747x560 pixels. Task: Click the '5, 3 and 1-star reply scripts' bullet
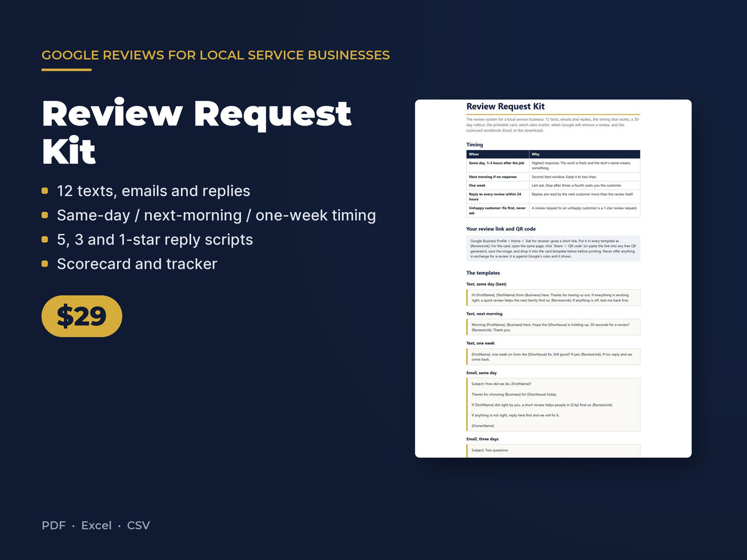tap(154, 240)
